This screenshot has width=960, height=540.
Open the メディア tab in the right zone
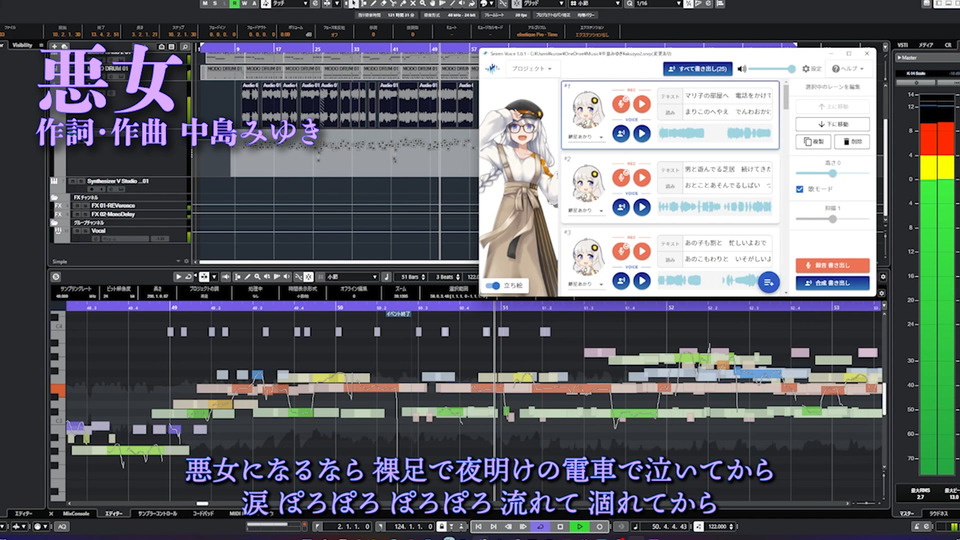926,45
